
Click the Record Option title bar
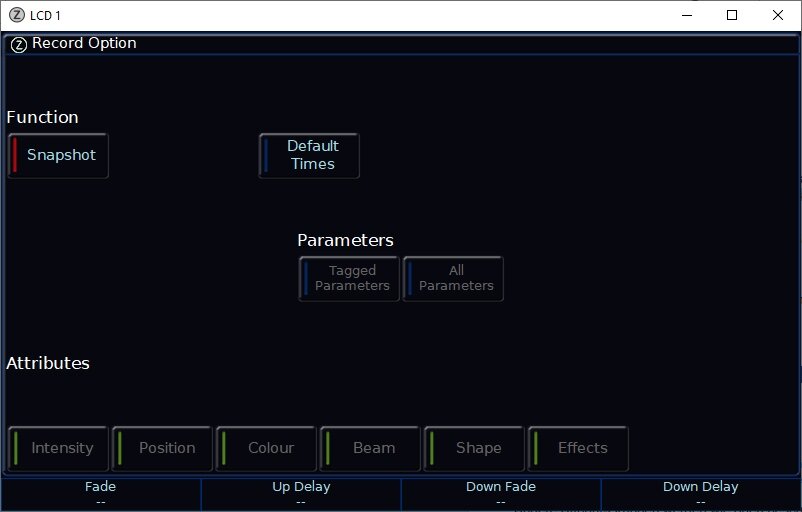(400, 44)
